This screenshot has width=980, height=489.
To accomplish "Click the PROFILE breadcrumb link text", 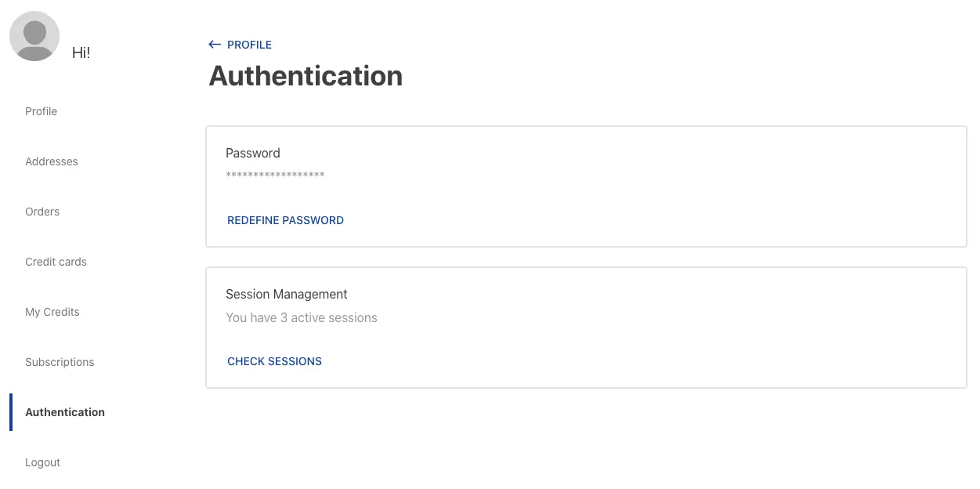I will click(x=249, y=45).
